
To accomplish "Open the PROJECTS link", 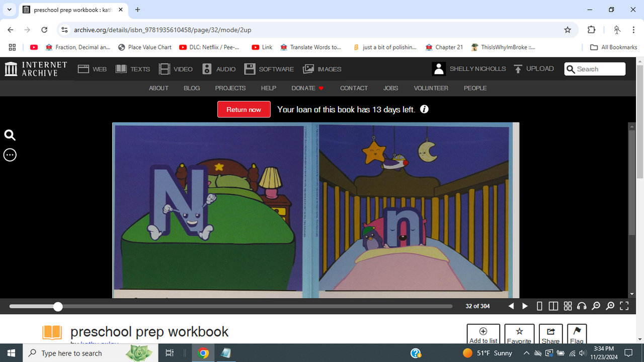I will coord(230,88).
